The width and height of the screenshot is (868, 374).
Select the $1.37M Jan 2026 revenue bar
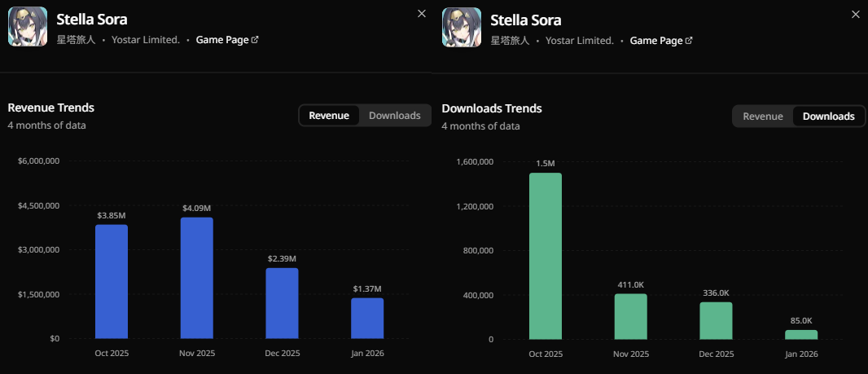pos(367,318)
